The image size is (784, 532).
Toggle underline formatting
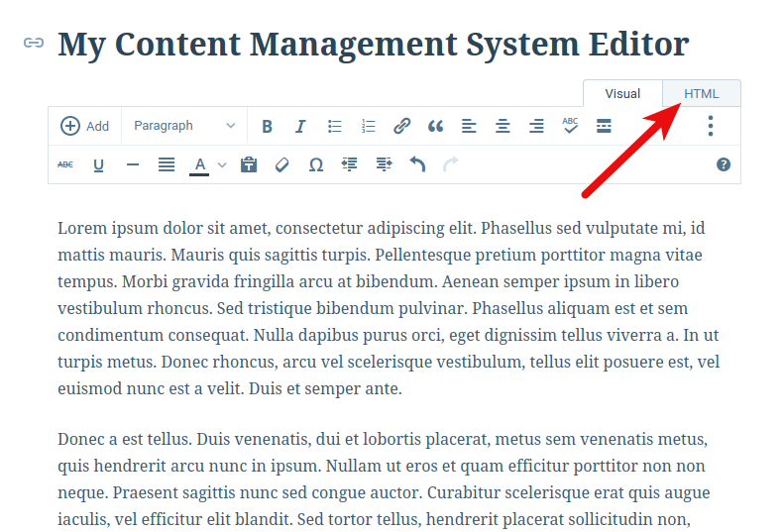pyautogui.click(x=98, y=164)
